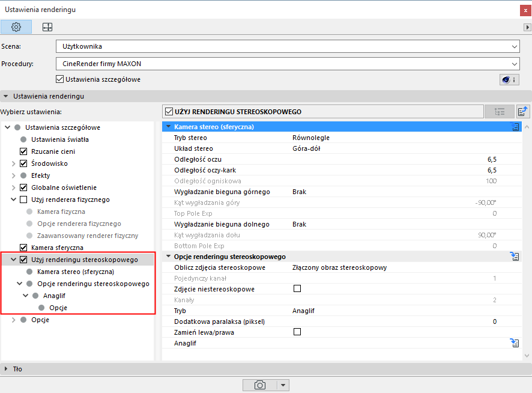532x393 pixels.
Task: Uncheck Kamera sferyczna checkbox
Action: (x=23, y=248)
